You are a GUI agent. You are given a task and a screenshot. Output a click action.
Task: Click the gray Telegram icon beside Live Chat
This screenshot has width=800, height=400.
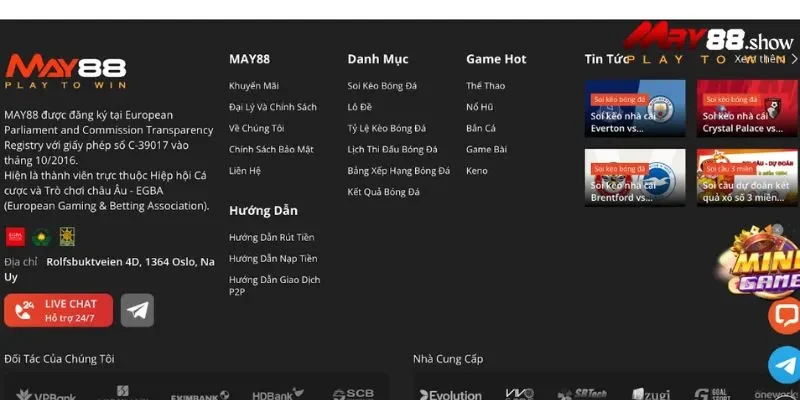137,310
